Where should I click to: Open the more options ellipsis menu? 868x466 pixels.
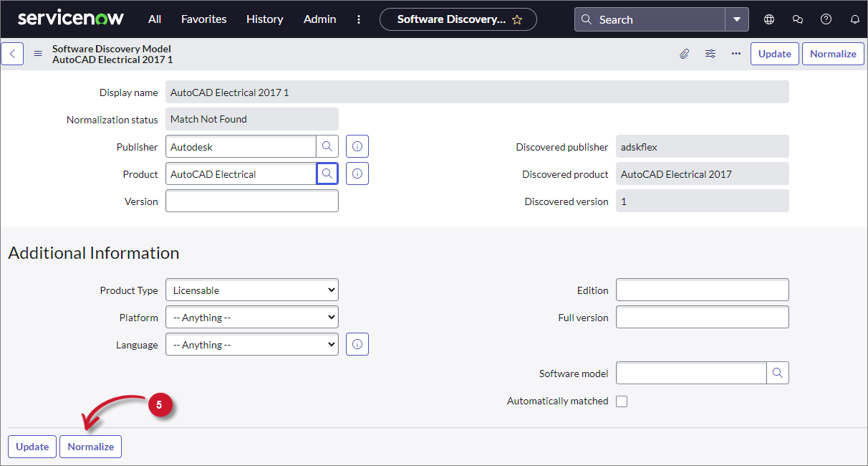pos(736,54)
